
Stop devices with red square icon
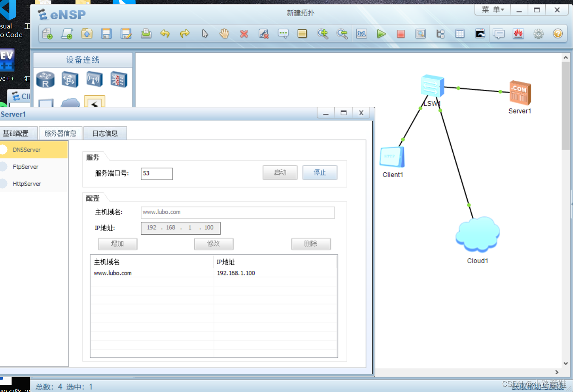[400, 34]
